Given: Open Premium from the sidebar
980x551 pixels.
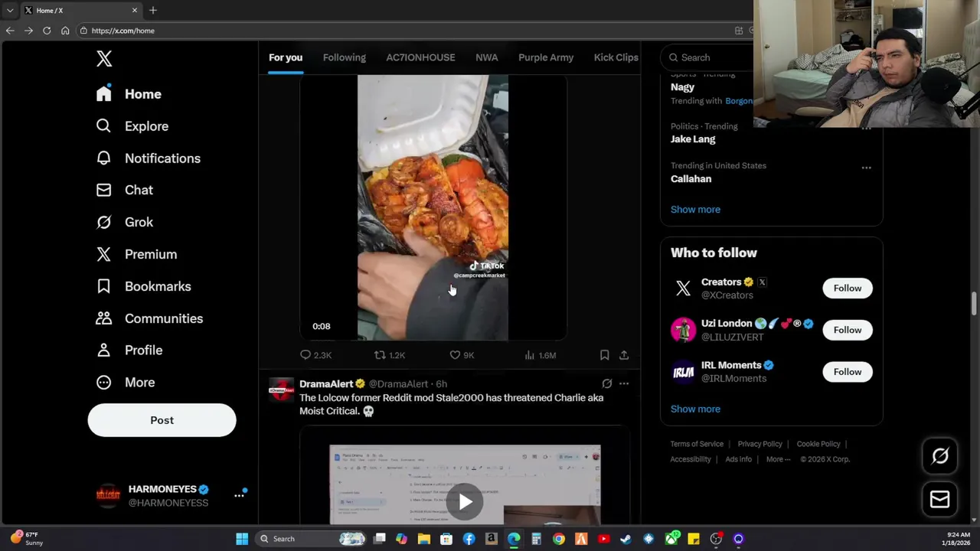Looking at the screenshot, I should [136, 254].
